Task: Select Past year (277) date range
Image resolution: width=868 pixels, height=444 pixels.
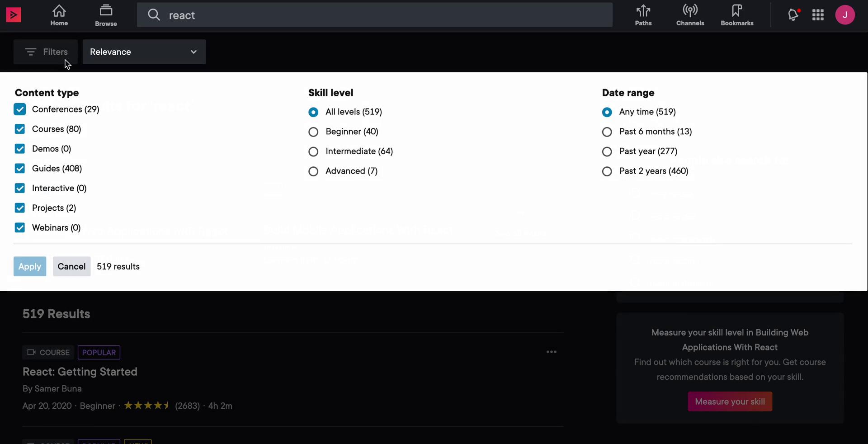Action: (607, 151)
